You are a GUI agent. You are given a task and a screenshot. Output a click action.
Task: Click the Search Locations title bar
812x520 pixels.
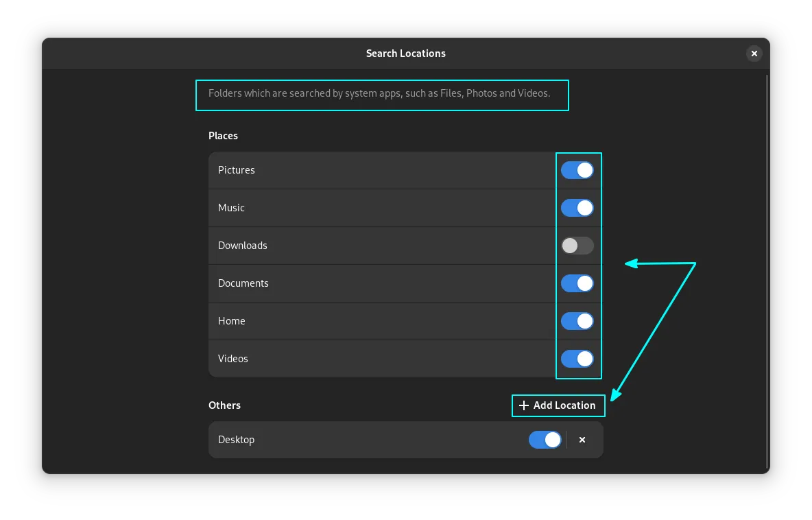pos(405,54)
